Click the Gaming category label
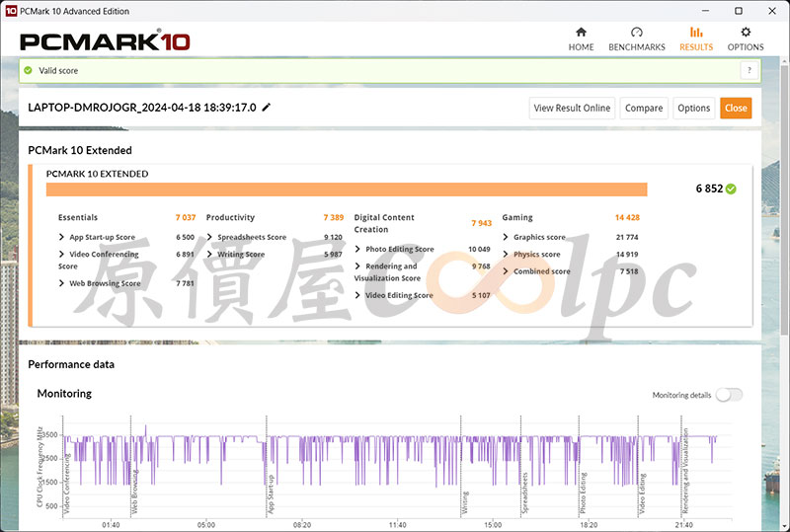This screenshot has width=790, height=532. coord(516,217)
